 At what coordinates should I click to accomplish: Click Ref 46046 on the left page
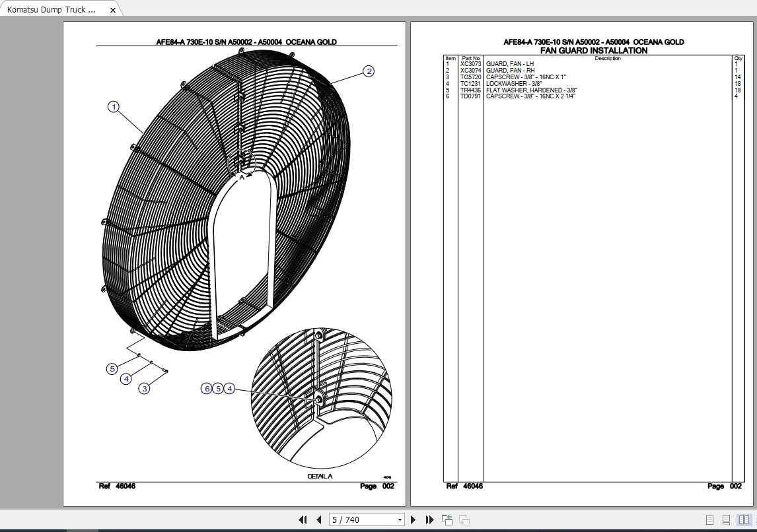[117, 486]
